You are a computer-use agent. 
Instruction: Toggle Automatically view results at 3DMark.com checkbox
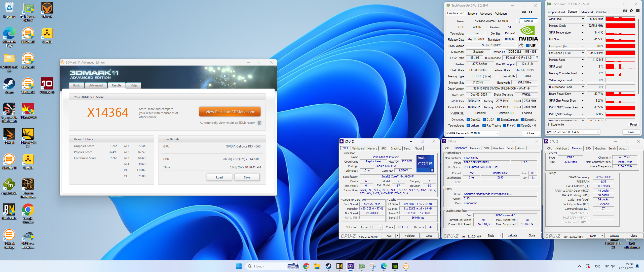[x=259, y=123]
